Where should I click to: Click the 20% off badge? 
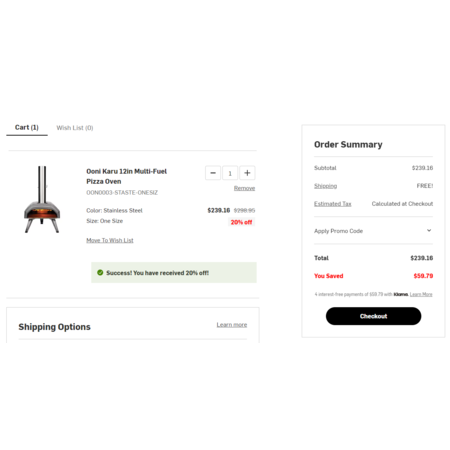[241, 222]
